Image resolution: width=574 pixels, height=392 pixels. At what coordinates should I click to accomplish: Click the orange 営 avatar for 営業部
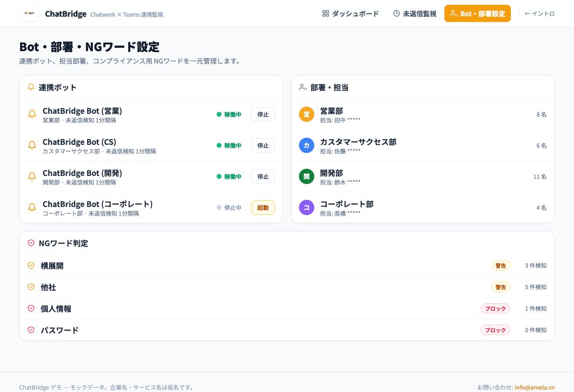307,114
